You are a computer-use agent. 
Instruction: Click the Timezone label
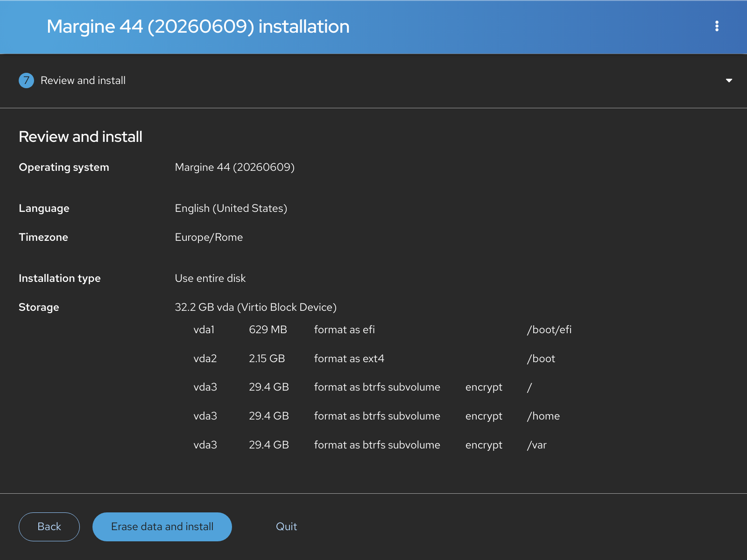click(43, 237)
